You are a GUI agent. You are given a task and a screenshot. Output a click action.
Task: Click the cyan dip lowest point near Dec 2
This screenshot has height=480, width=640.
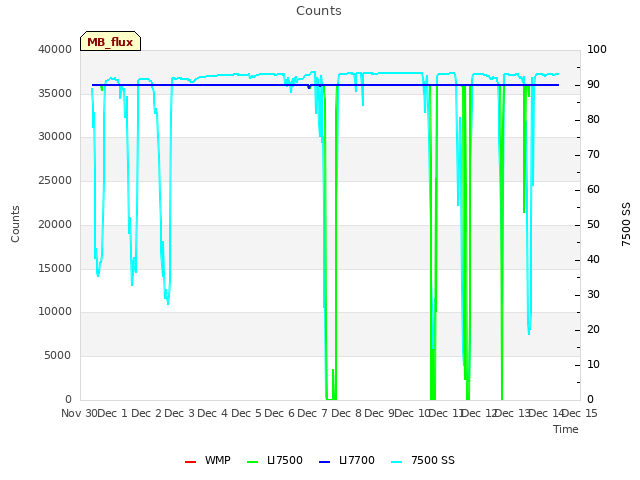168,303
